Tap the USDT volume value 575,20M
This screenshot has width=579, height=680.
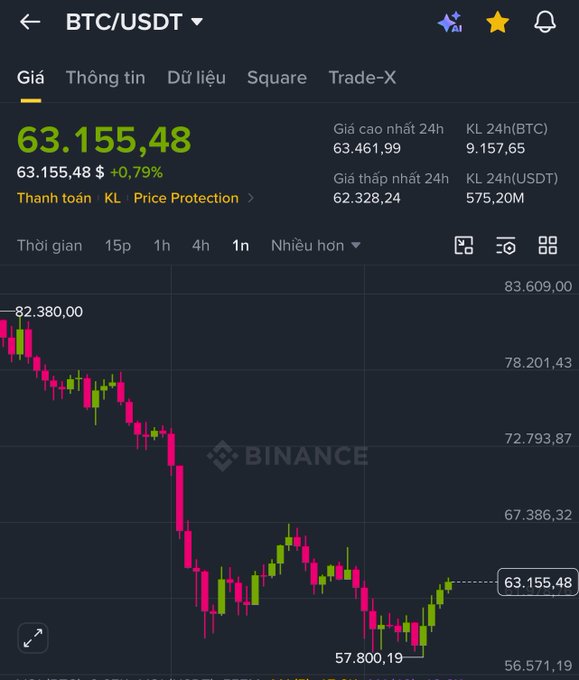(x=495, y=198)
